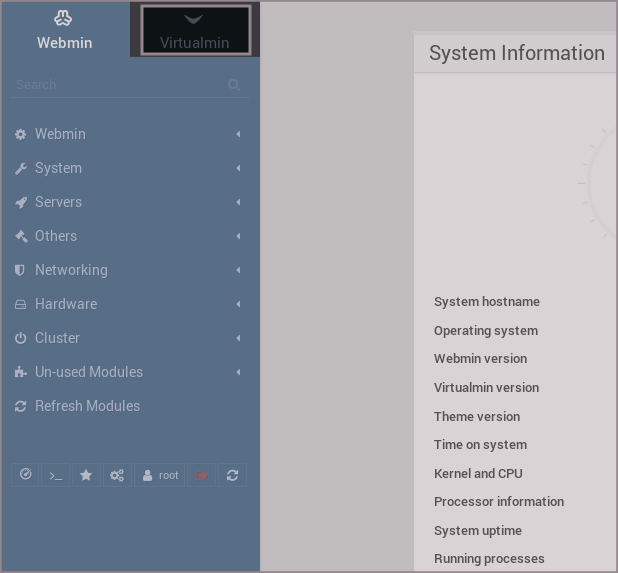Viewport: 618px width, 573px height.
Task: Click the Kernel and CPU label
Action: [478, 473]
